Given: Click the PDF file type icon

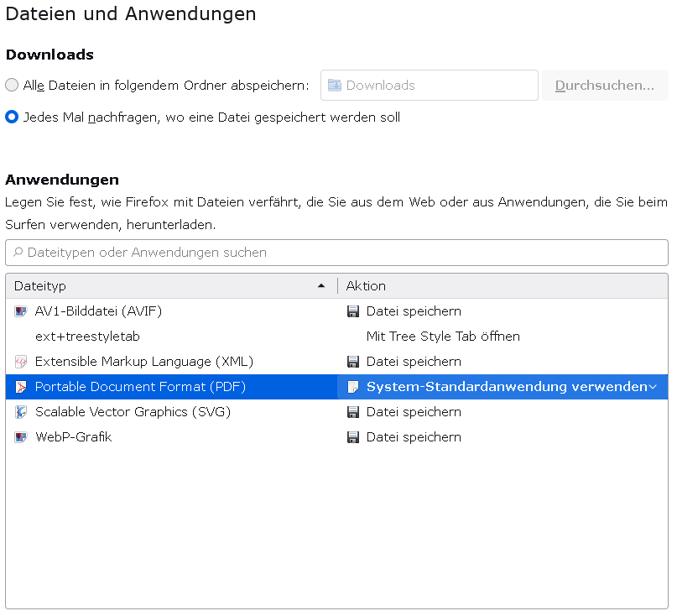Looking at the screenshot, I should point(21,387).
